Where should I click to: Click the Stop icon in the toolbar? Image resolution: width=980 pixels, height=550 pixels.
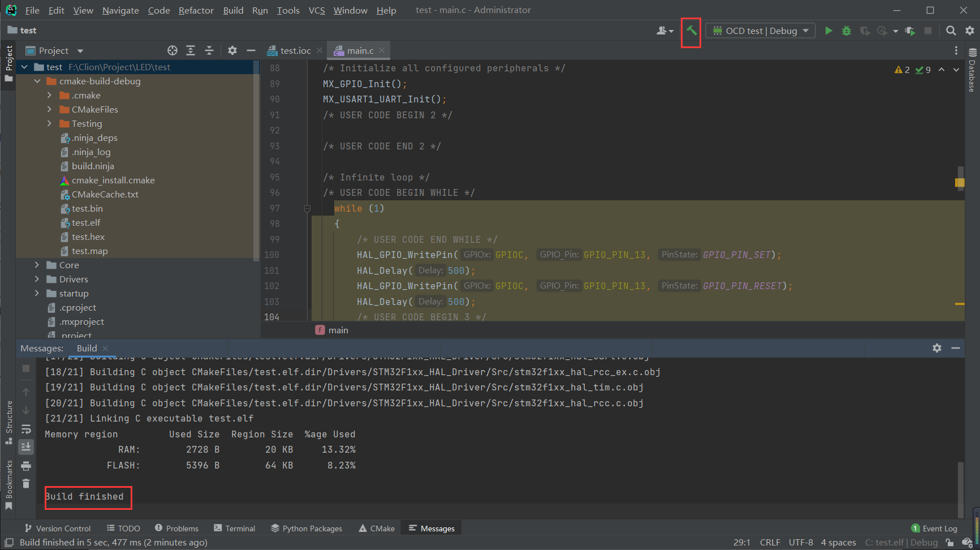[928, 31]
